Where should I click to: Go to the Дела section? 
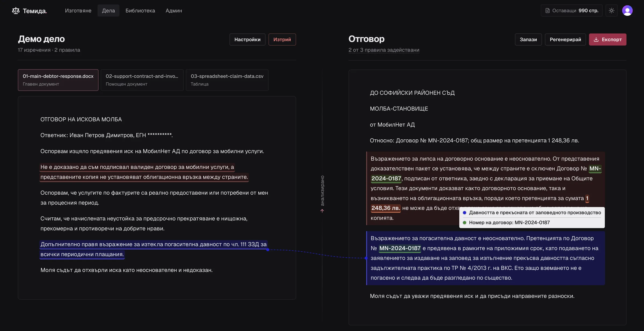(108, 11)
